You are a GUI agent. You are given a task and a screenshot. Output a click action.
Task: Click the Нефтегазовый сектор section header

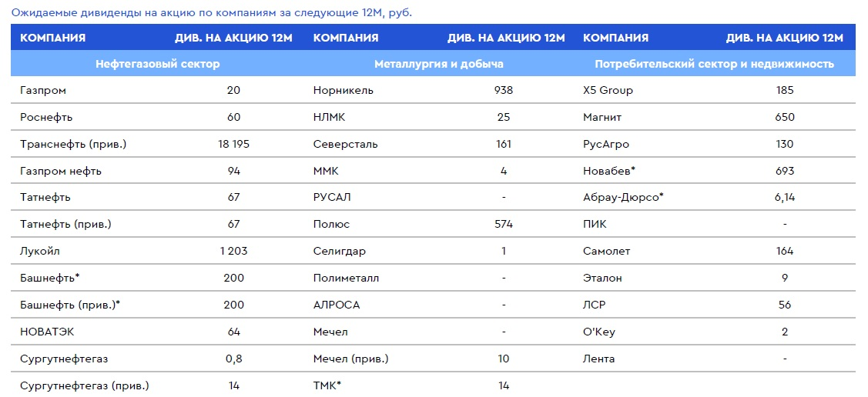[x=157, y=64]
